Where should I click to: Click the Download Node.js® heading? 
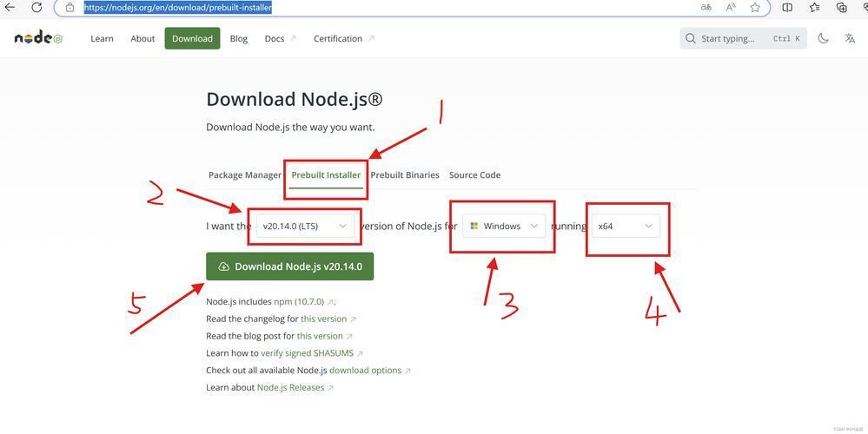[294, 100]
